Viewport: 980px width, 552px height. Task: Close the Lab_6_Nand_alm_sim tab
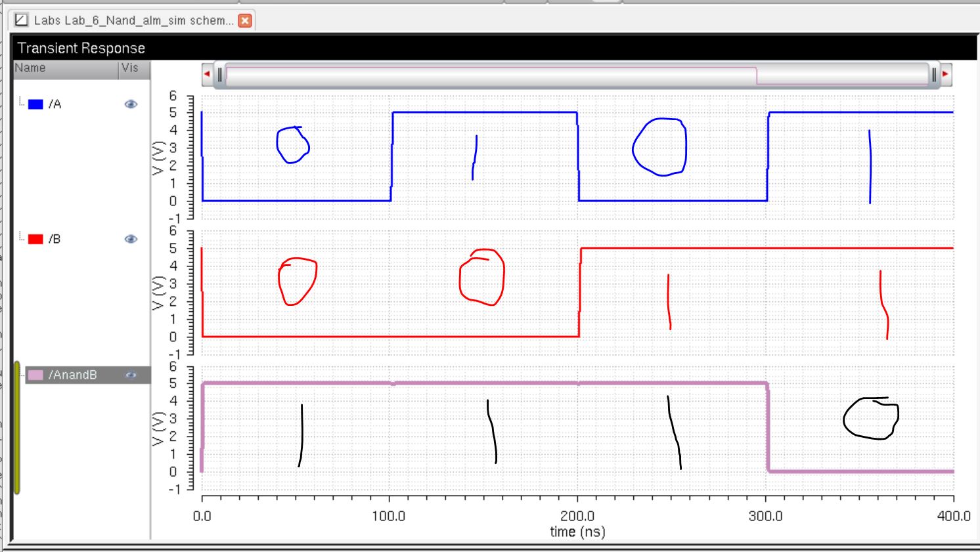point(245,20)
